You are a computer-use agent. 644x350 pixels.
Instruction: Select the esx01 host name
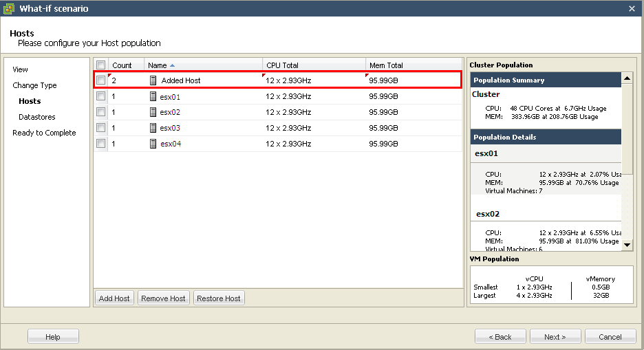(x=170, y=97)
